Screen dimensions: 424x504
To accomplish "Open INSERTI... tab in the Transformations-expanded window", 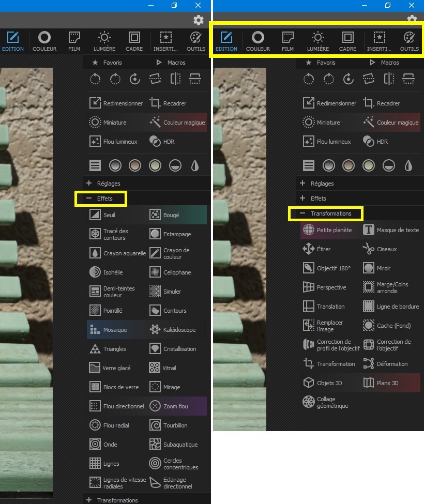I will pyautogui.click(x=380, y=41).
